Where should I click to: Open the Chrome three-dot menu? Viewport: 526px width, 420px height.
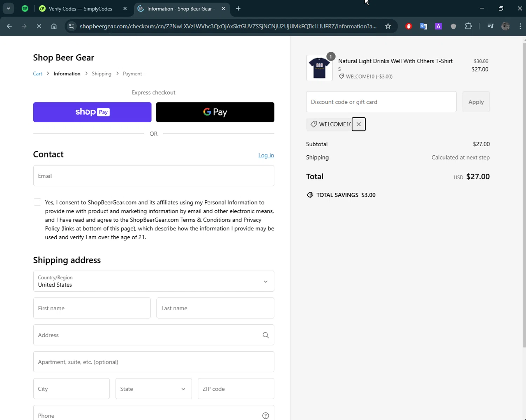tap(520, 26)
